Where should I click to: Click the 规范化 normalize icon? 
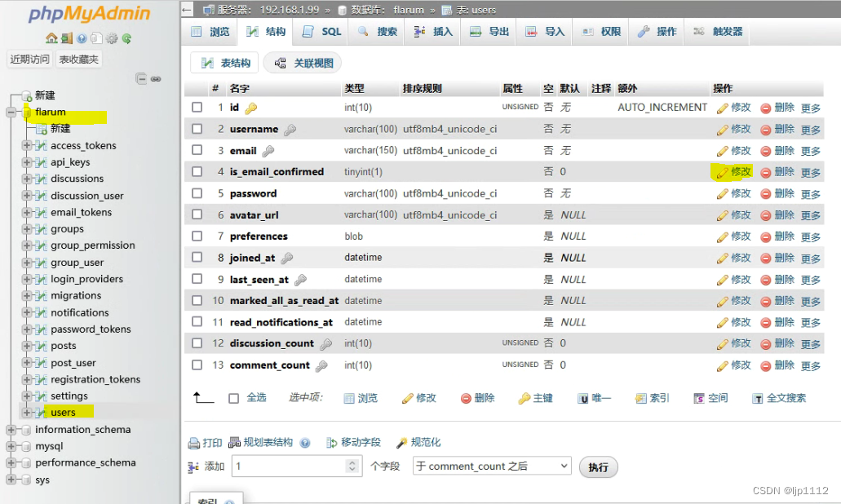425,442
